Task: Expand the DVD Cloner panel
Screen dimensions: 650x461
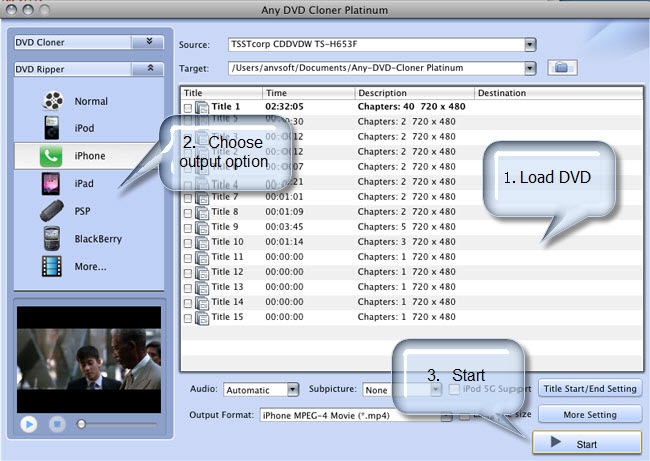Action: [x=148, y=42]
